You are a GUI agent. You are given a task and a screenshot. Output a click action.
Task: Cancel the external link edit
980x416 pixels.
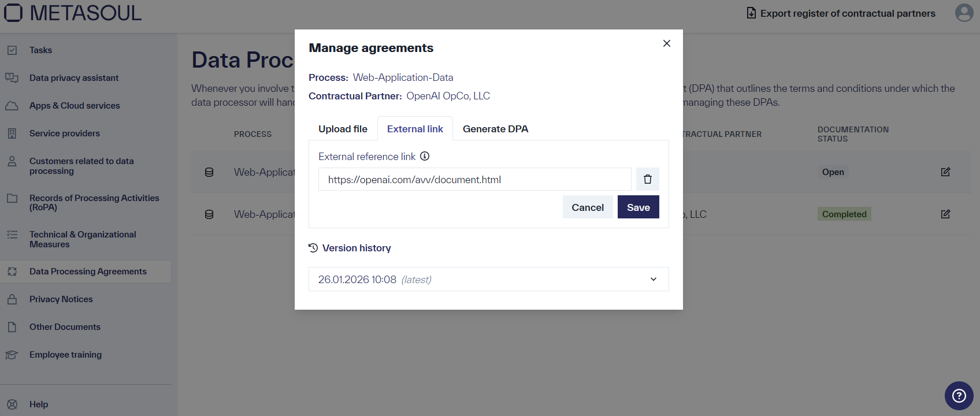(x=588, y=207)
